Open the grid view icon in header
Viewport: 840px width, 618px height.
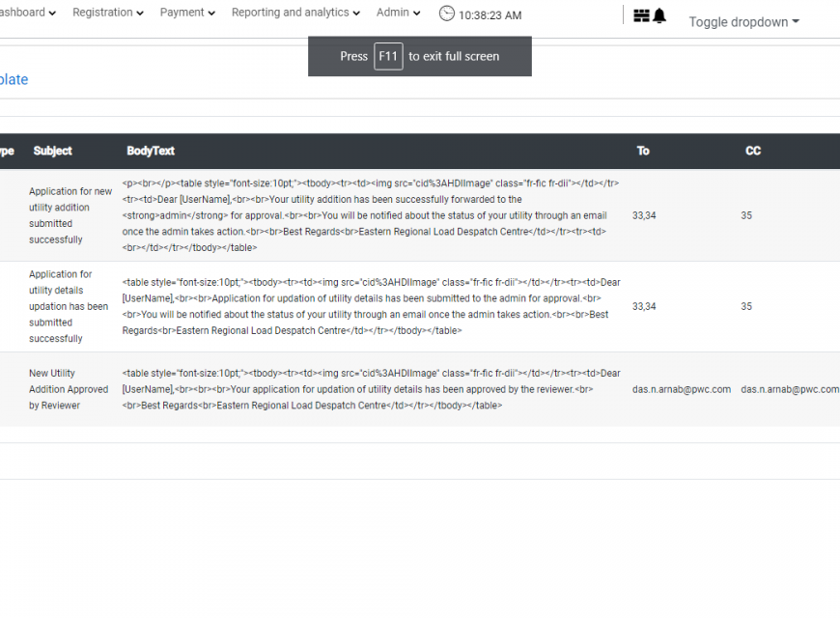click(641, 15)
